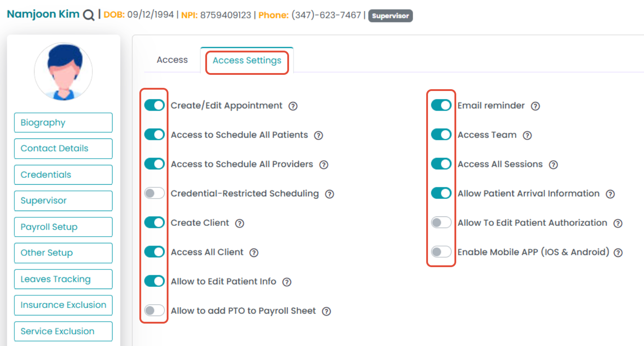This screenshot has width=644, height=346.
Task: Click help icon for Allow to add PTO
Action: tap(327, 311)
